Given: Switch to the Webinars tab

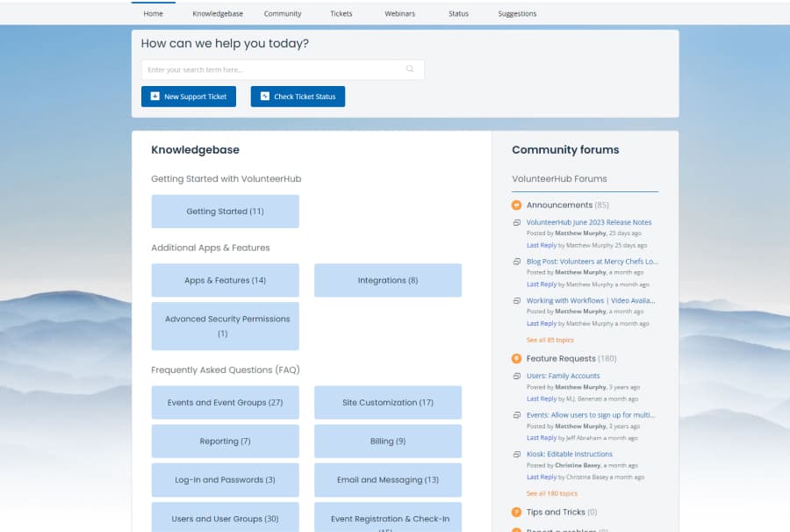Looking at the screenshot, I should 399,13.
